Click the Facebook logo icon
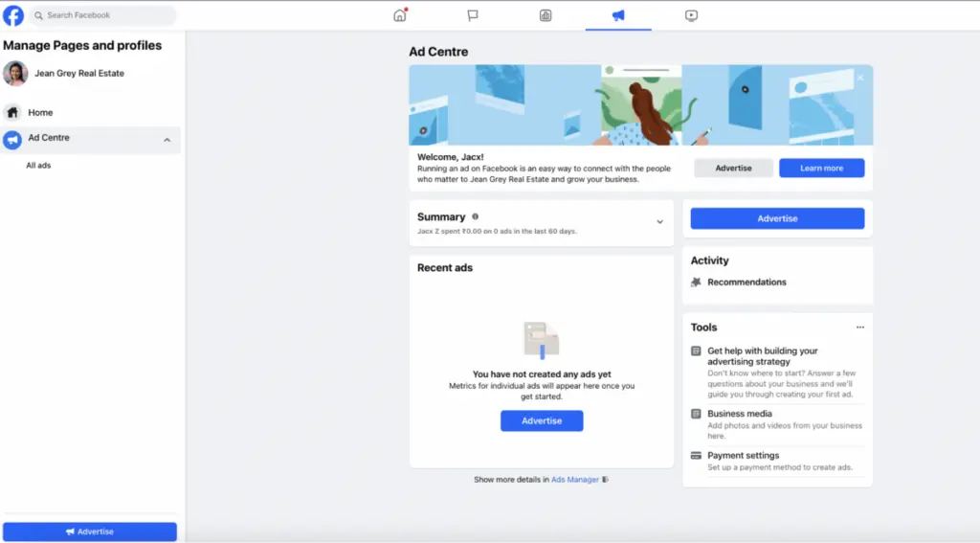Viewport: 980px width, 543px height. [x=13, y=15]
